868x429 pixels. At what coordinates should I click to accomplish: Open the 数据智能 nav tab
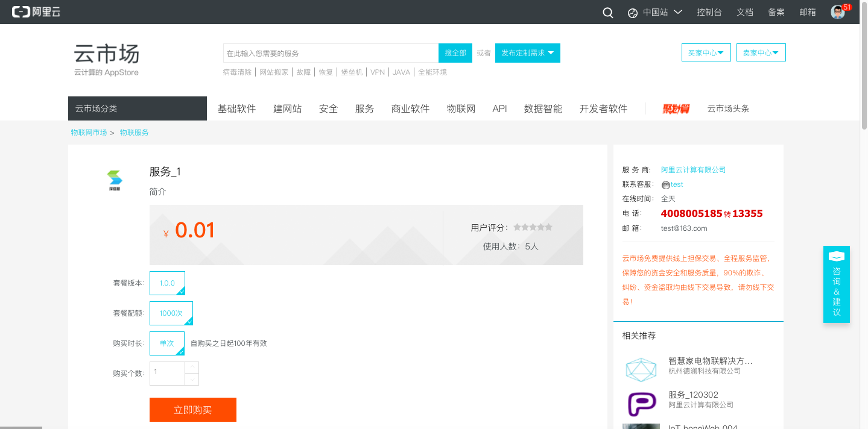(543, 108)
